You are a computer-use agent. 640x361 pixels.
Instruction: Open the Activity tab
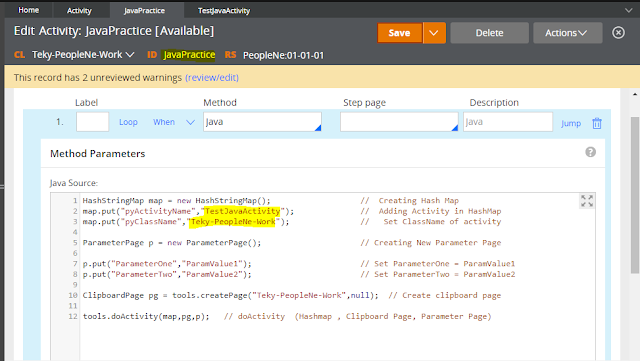click(79, 10)
